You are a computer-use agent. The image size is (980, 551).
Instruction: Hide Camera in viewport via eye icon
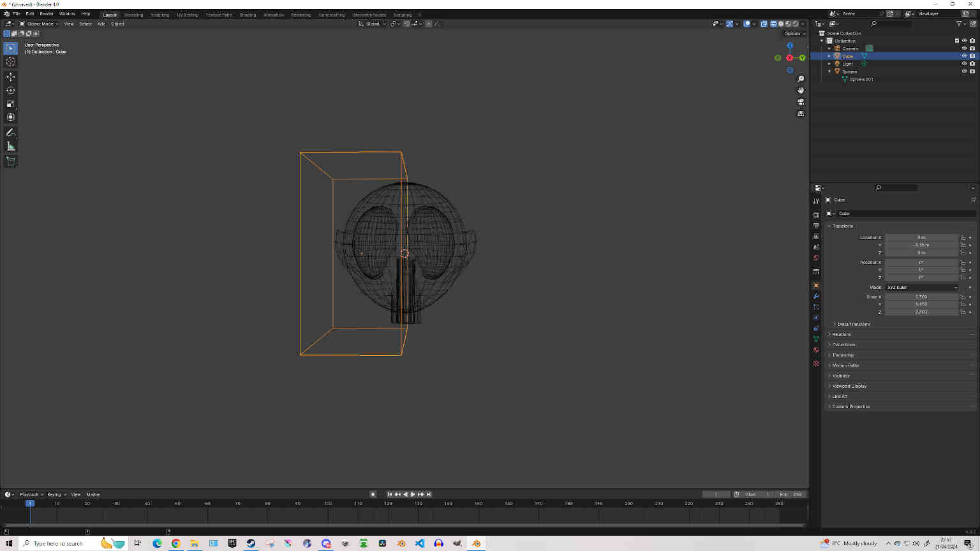click(x=964, y=48)
